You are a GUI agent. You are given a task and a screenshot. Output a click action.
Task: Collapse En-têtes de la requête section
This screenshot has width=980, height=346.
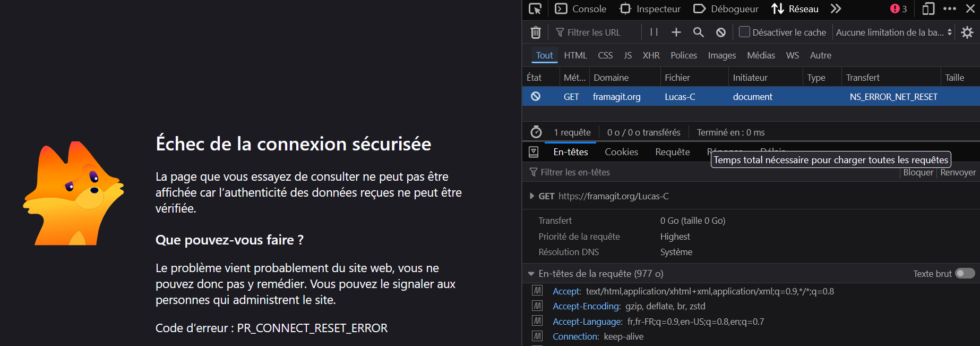pos(531,274)
